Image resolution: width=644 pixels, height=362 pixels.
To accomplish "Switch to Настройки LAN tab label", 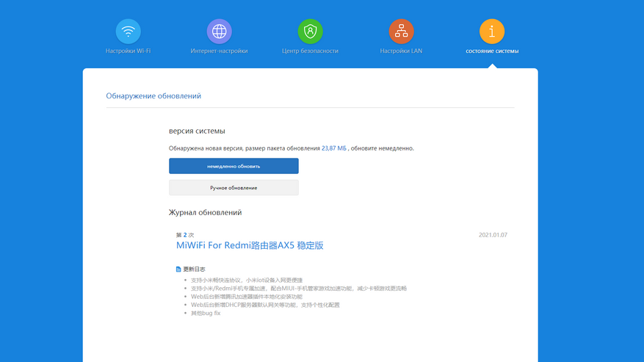I will (401, 51).
